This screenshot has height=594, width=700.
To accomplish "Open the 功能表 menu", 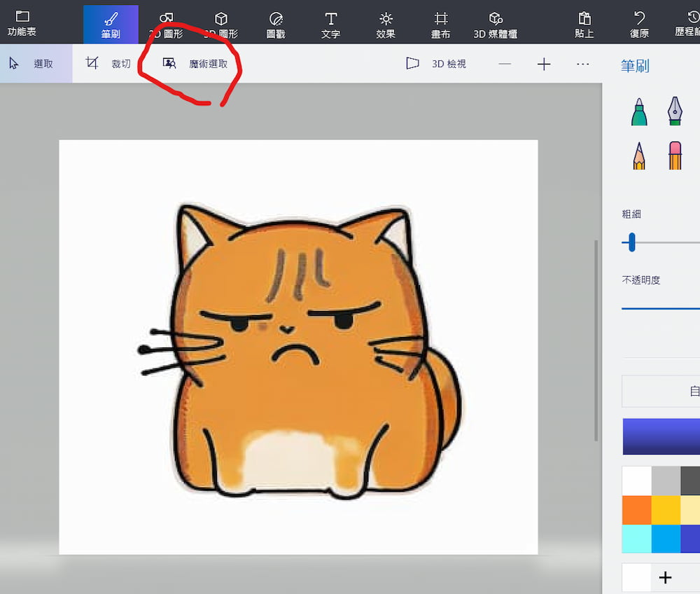I will [22, 24].
